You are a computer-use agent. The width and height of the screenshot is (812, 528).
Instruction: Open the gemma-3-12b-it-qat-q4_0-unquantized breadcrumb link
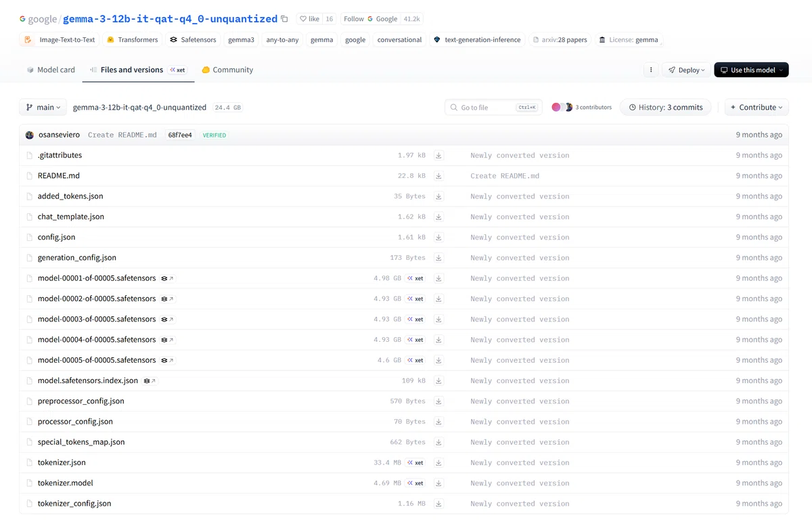pyautogui.click(x=139, y=107)
